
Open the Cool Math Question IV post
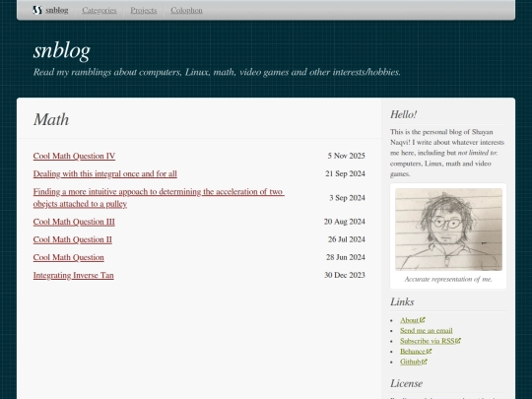tap(74, 156)
